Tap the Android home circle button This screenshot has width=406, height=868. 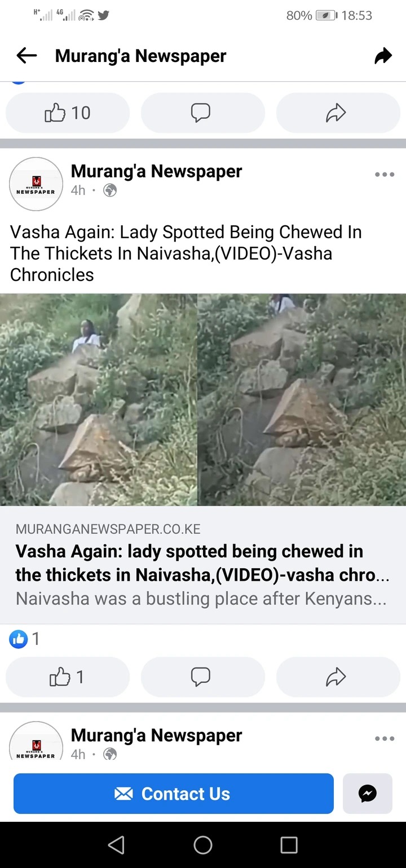coord(203,845)
